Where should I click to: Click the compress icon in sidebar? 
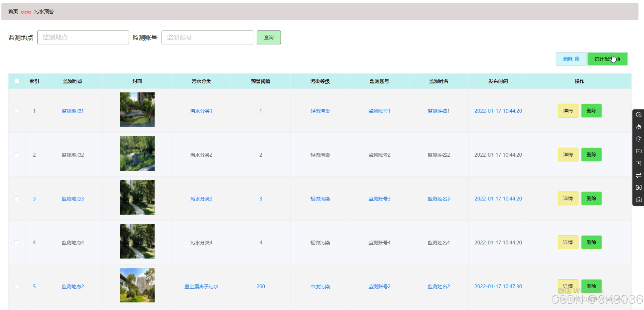638,187
